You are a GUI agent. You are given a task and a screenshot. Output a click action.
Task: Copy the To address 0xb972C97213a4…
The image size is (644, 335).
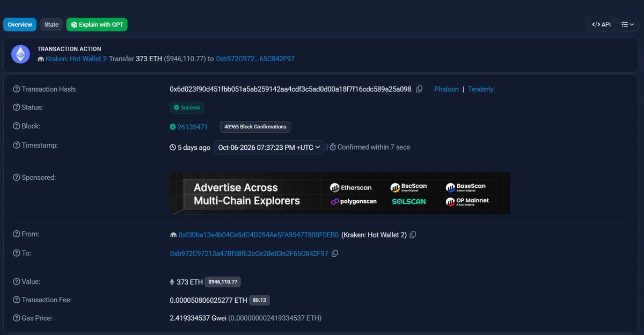pos(335,253)
